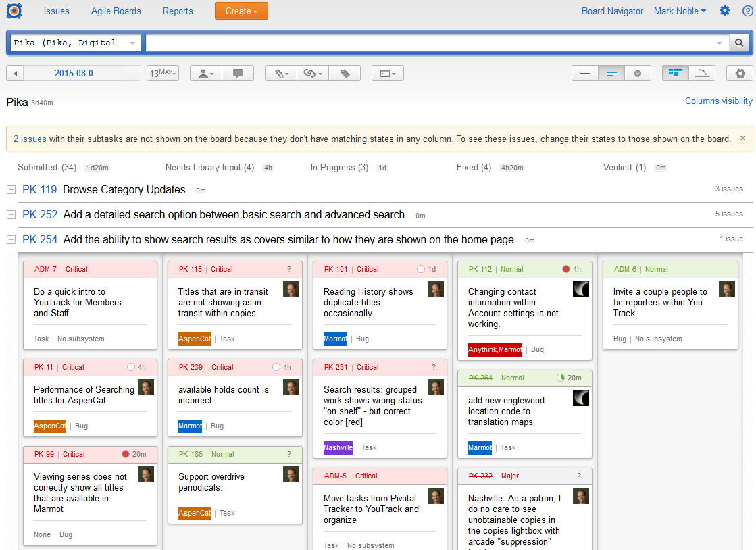Screen dimensions: 756x550
Task: Open the attachment paperclip dropdown
Action: 281,73
